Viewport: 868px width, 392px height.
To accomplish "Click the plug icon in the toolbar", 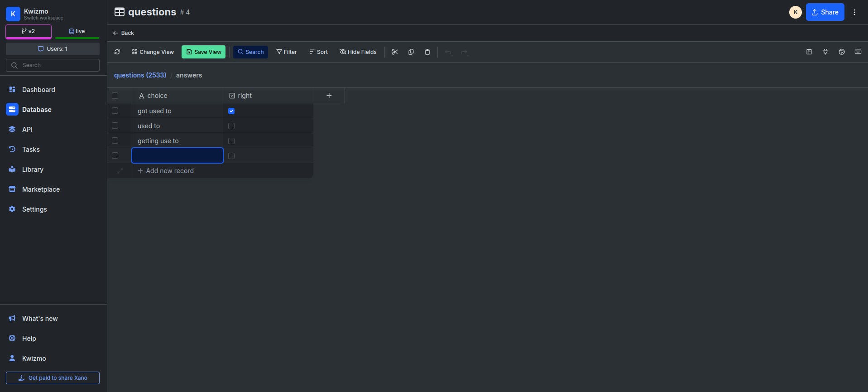I will tap(825, 52).
